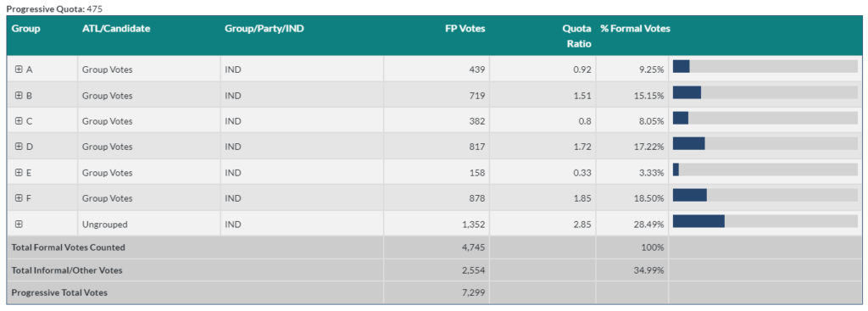Expand the Ungrouped candidates row
The image size is (868, 311).
coord(19,224)
